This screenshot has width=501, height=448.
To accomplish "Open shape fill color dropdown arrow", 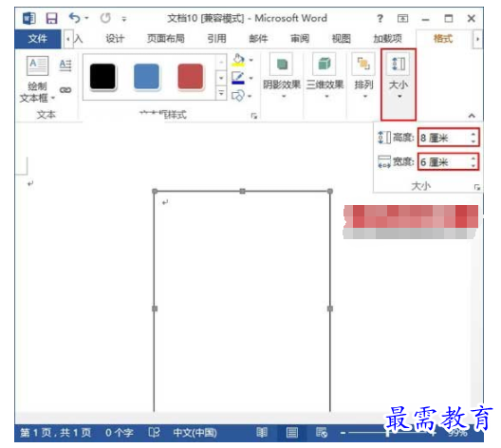I will [251, 60].
